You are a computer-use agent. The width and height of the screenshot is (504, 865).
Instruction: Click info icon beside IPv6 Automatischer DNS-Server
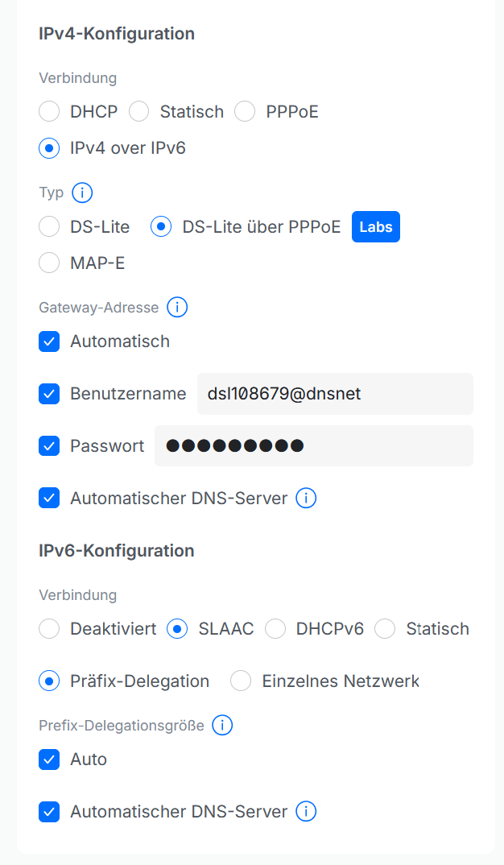click(x=306, y=812)
